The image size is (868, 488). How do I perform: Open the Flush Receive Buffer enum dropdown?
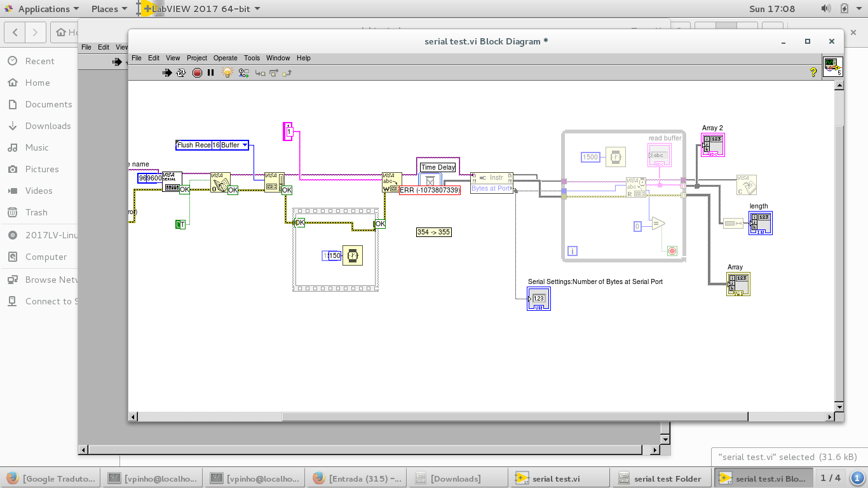(x=245, y=146)
